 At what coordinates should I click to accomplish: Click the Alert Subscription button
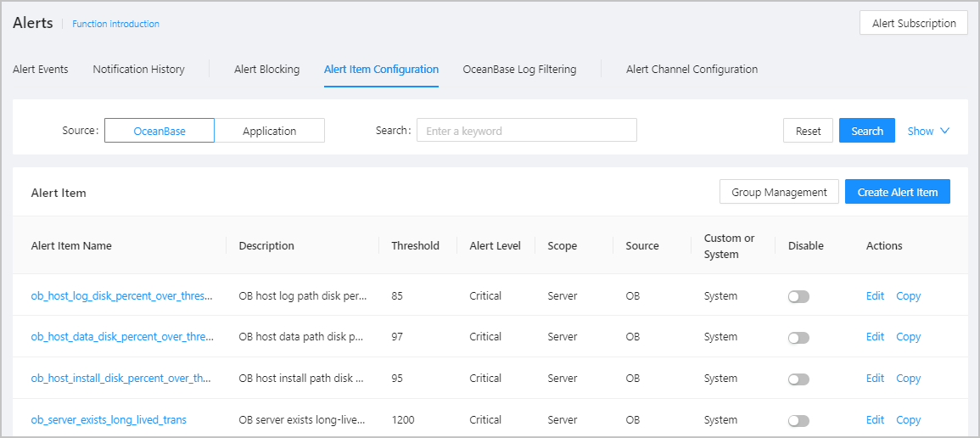pos(914,24)
